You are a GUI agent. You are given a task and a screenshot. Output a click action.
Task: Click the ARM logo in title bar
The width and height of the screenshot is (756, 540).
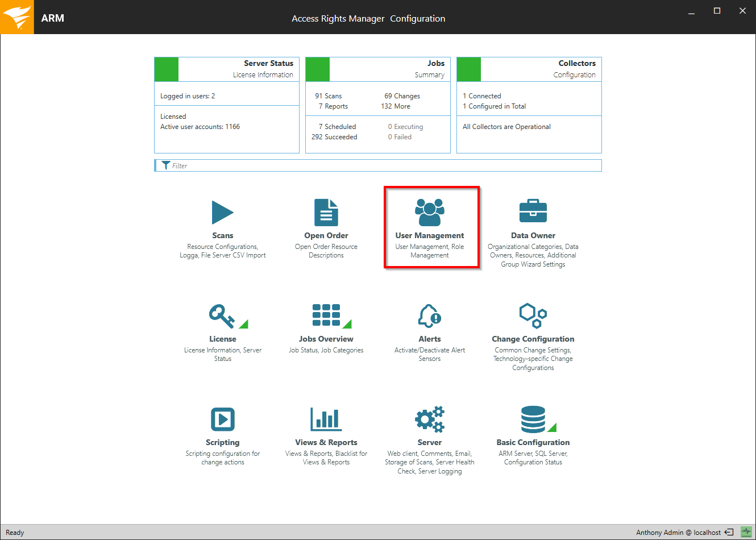(x=17, y=17)
